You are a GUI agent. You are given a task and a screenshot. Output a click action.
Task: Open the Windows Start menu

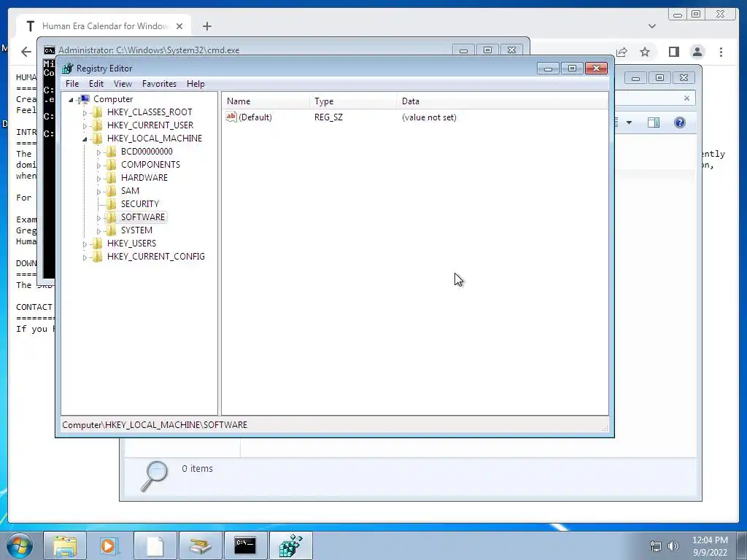point(19,545)
